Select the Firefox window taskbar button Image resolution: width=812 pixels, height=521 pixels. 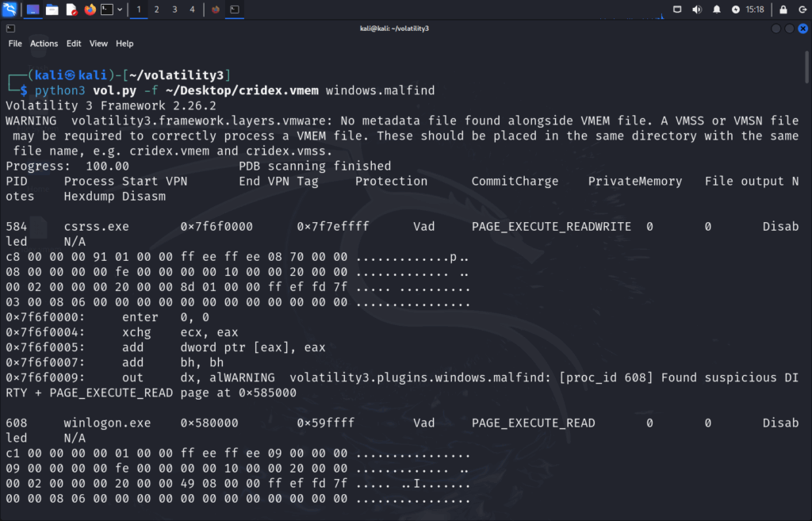tap(216, 10)
